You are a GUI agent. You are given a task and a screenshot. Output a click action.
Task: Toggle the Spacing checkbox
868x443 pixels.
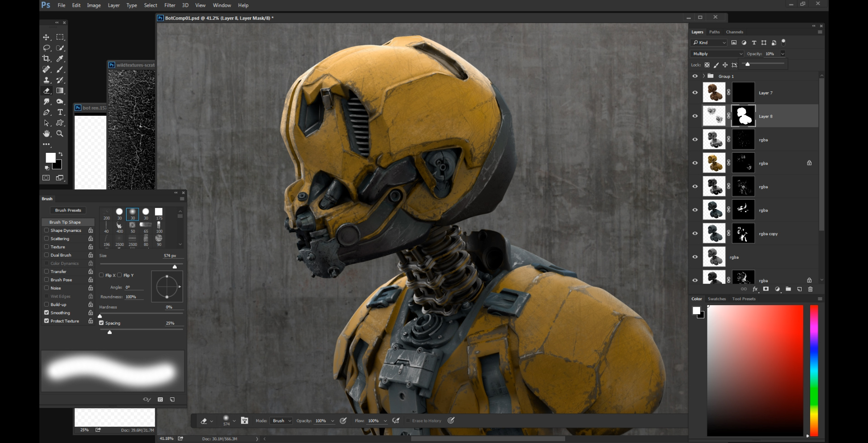[x=101, y=323]
